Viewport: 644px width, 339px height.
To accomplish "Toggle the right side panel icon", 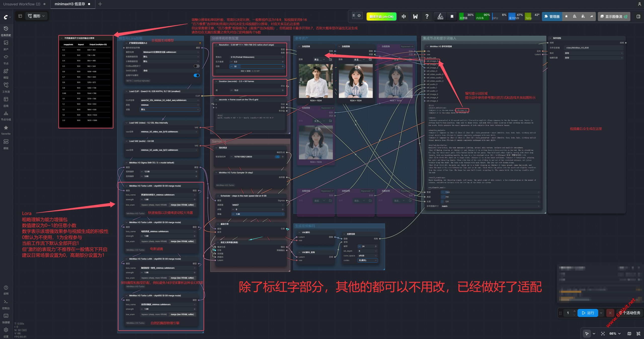I will point(638,16).
